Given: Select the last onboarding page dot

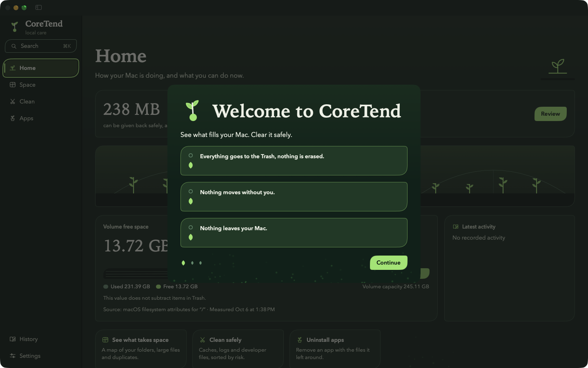Looking at the screenshot, I should (x=200, y=263).
